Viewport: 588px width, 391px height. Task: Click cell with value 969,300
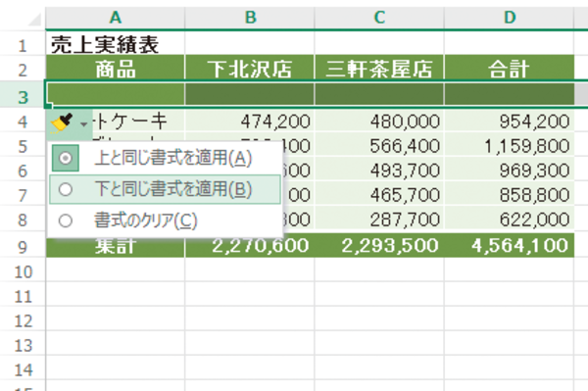tap(510, 170)
